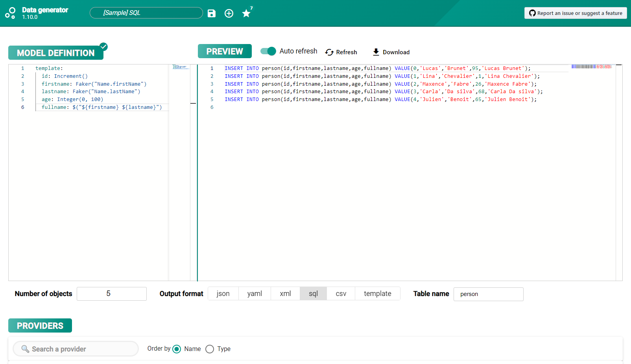Click the MODEL DEFINITION header
The image size is (631, 364).
click(56, 53)
